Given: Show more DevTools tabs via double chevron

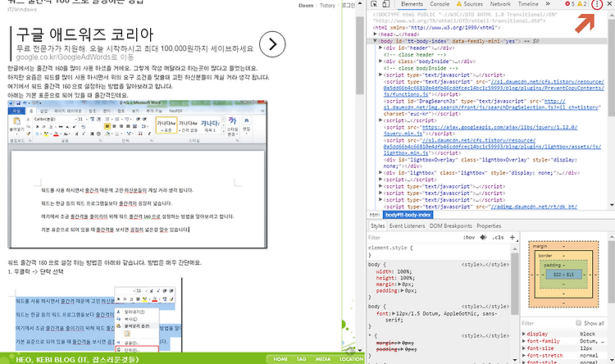Looking at the screenshot, I should (x=548, y=4).
